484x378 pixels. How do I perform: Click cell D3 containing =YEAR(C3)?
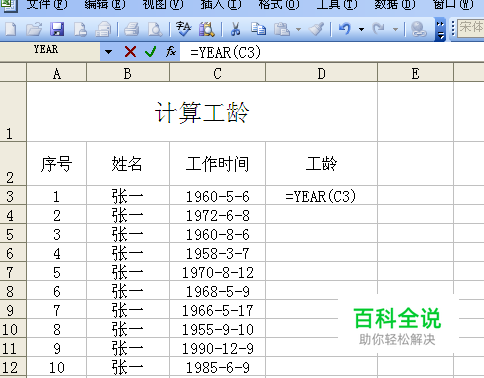321,196
